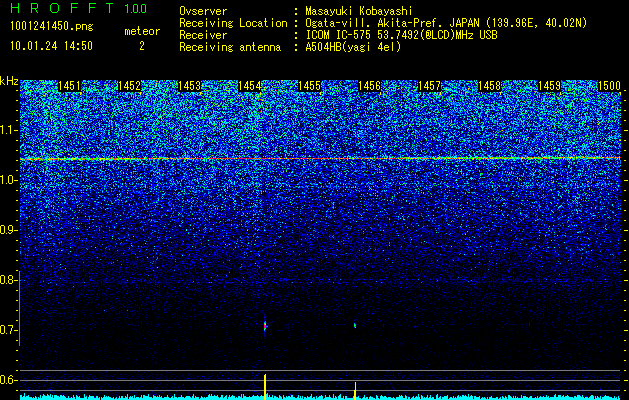629x400 pixels.
Task: Click the tall yellow intensity spike below 1454
Action: point(265,386)
